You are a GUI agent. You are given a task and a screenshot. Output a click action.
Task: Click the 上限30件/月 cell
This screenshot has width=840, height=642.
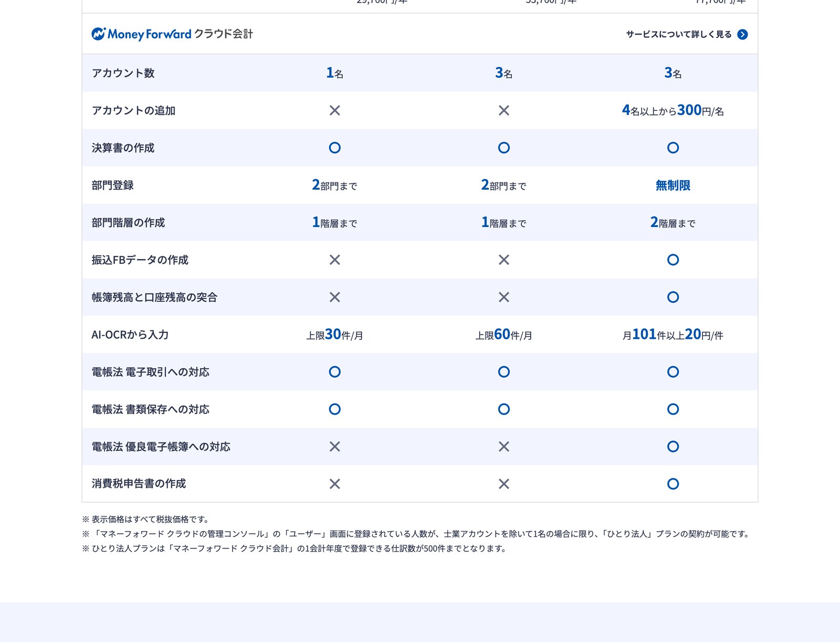[x=335, y=335]
